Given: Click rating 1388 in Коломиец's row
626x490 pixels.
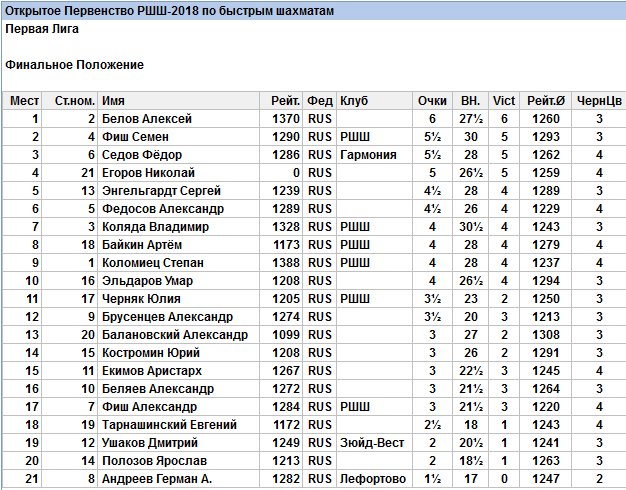Looking at the screenshot, I should point(286,263).
